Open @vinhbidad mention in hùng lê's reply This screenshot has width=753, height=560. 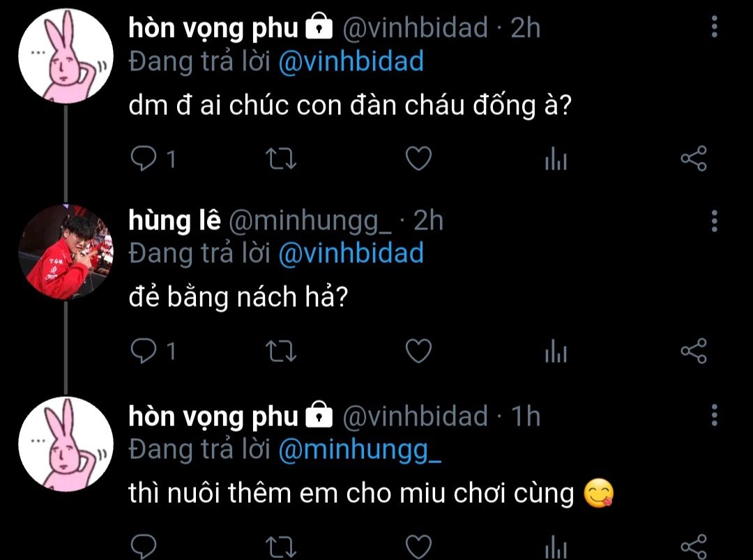click(x=351, y=253)
